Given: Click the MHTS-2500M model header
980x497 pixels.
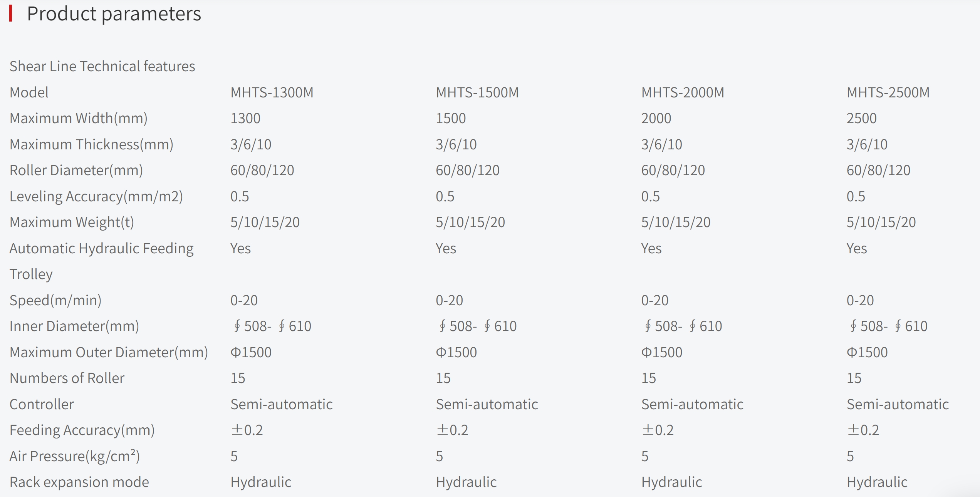Looking at the screenshot, I should pyautogui.click(x=888, y=92).
